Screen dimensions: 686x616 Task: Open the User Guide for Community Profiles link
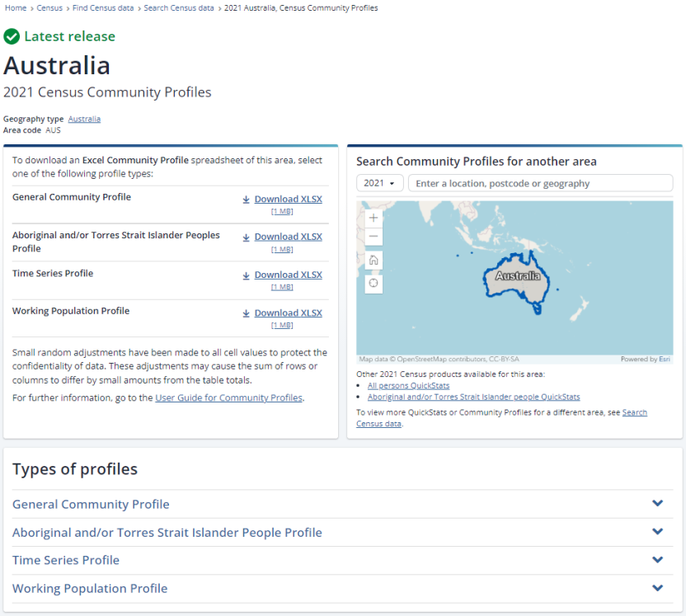coord(228,397)
